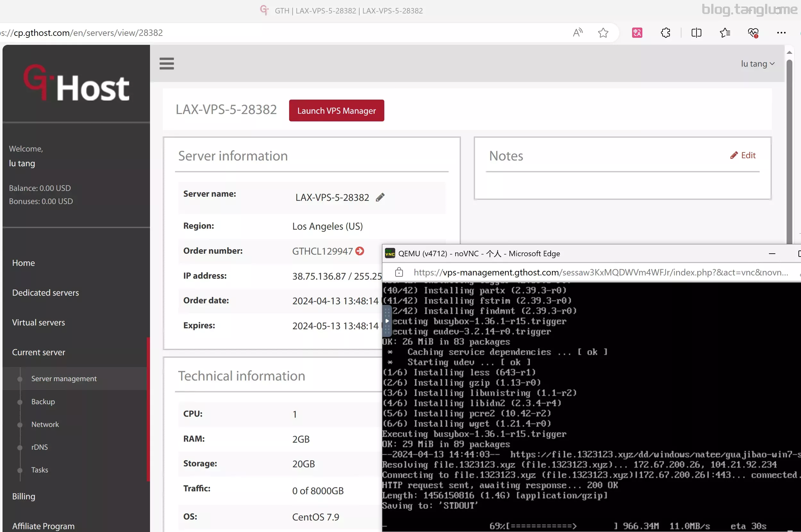The width and height of the screenshot is (801, 532).
Task: Expand the noVNC control panel handle
Action: (x=387, y=321)
